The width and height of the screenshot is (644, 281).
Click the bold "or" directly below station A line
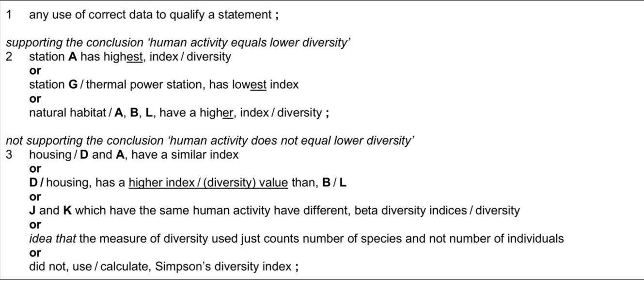35,71
